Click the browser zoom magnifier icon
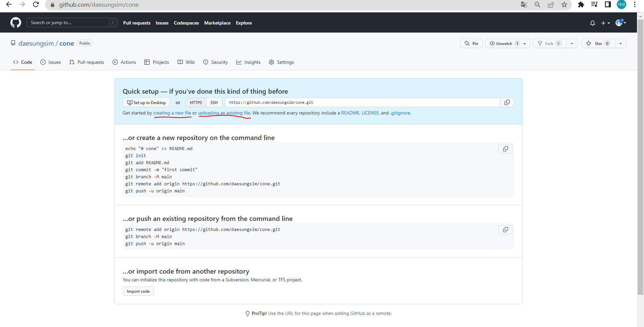This screenshot has width=644, height=327. point(537,5)
